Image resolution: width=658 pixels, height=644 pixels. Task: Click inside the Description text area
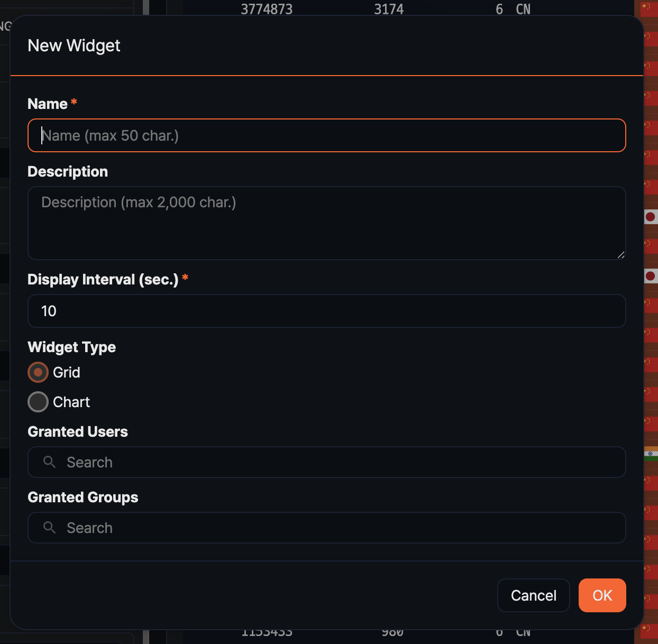click(x=326, y=222)
